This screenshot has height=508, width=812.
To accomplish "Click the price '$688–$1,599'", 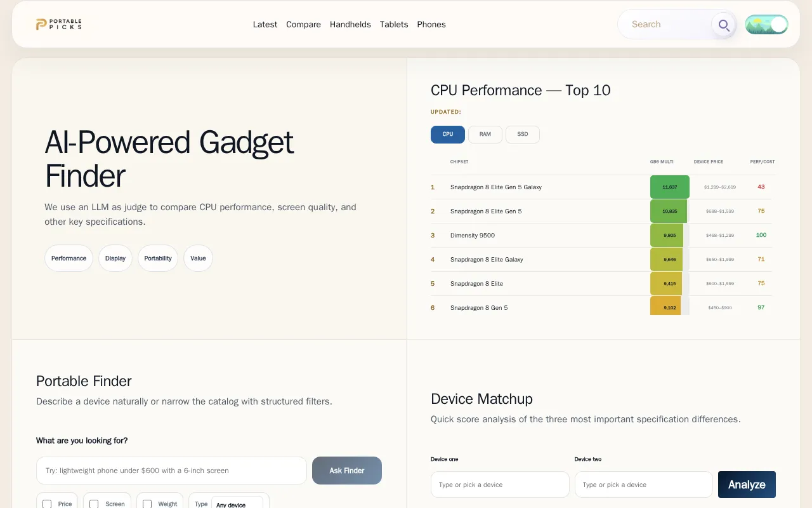I will coord(720,211).
